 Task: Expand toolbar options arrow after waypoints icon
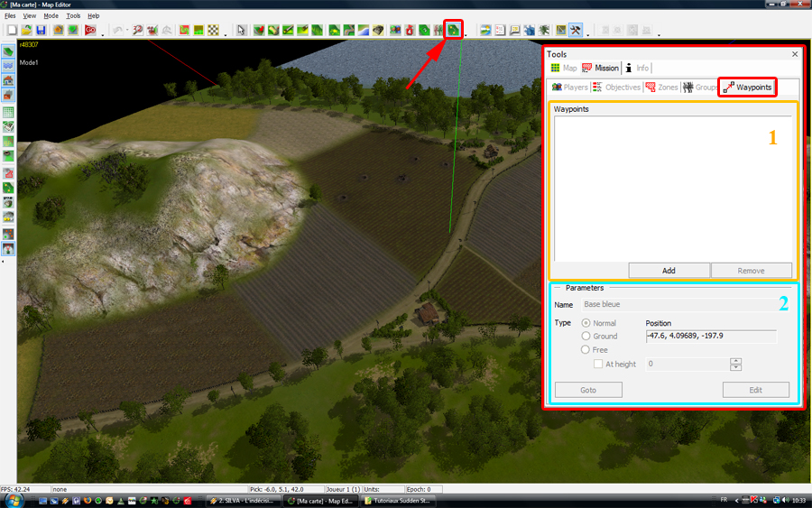pos(466,34)
